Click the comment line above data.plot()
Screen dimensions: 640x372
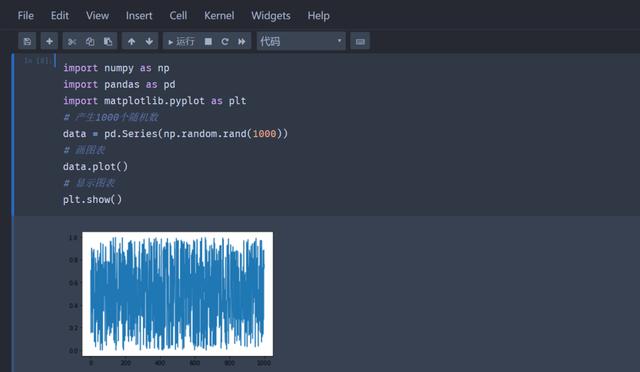click(x=84, y=150)
